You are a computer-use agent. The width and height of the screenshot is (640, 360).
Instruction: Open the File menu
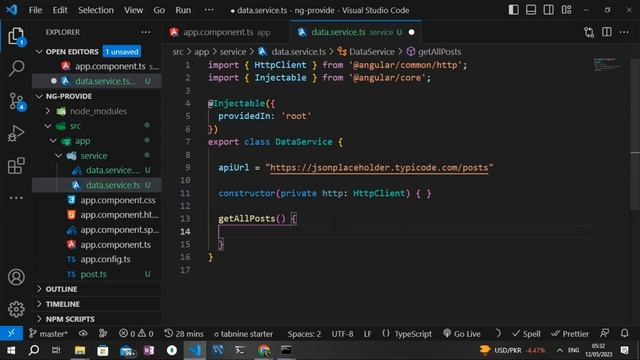pyautogui.click(x=35, y=10)
